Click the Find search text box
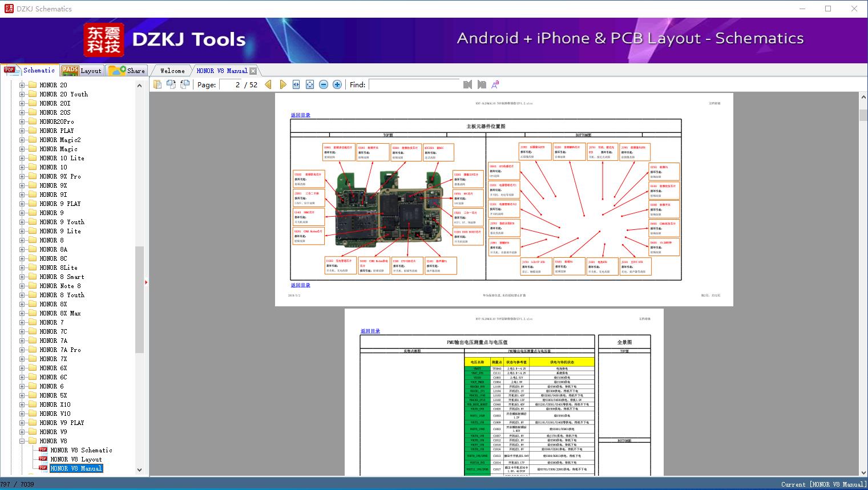The width and height of the screenshot is (868, 490). [414, 84]
